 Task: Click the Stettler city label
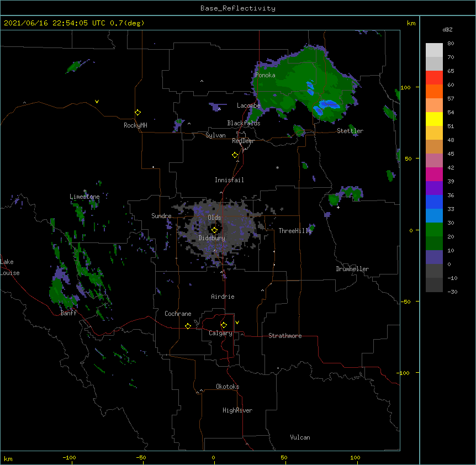[350, 131]
